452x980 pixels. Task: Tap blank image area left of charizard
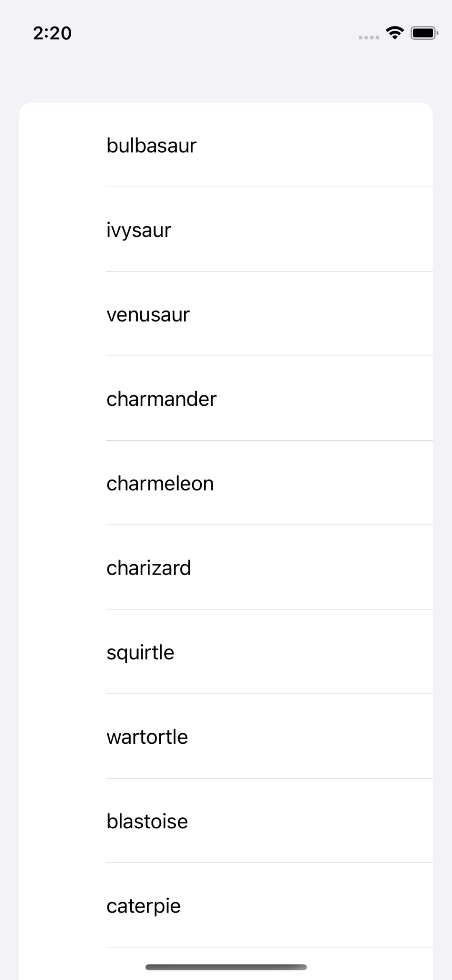point(63,568)
